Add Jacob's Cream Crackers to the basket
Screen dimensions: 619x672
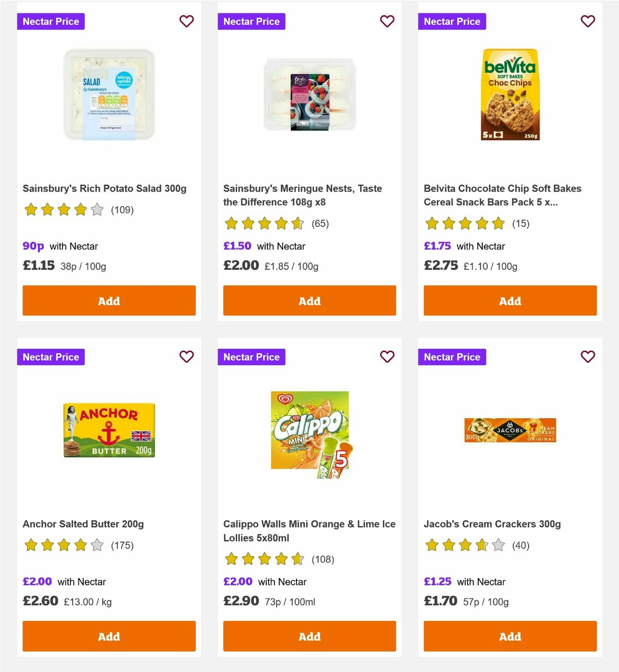tap(510, 636)
